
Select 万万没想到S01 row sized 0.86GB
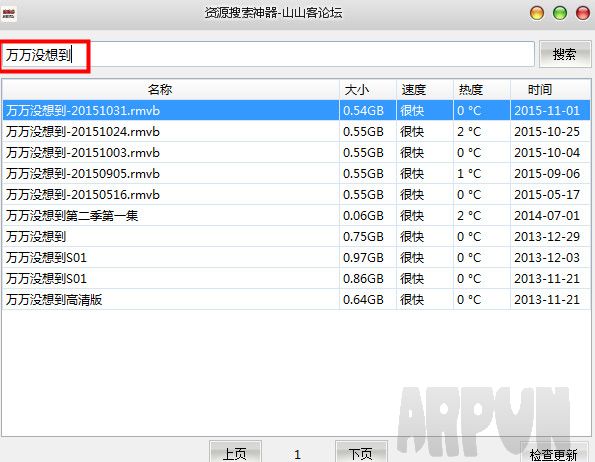point(296,279)
